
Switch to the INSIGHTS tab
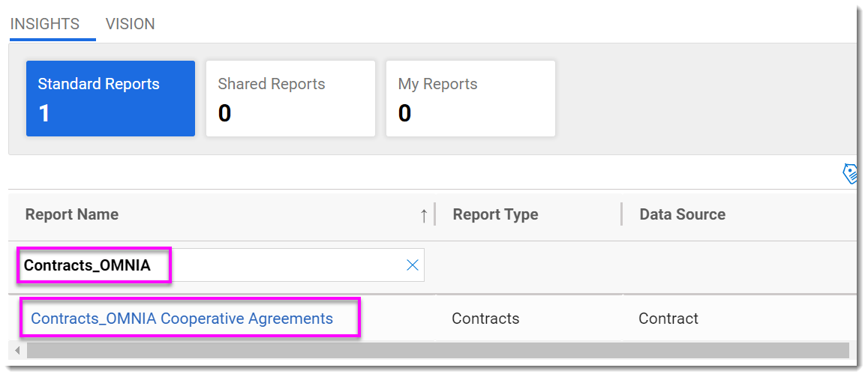click(x=45, y=24)
